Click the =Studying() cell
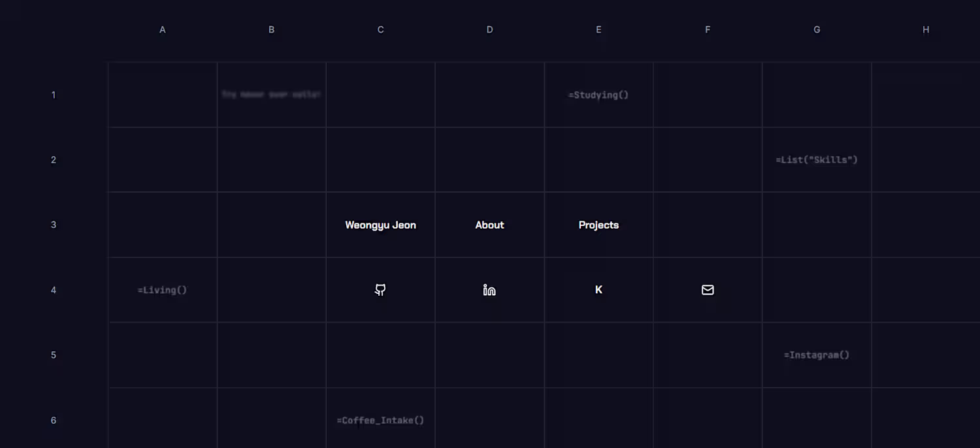Screen dimensions: 980x448 [598, 95]
